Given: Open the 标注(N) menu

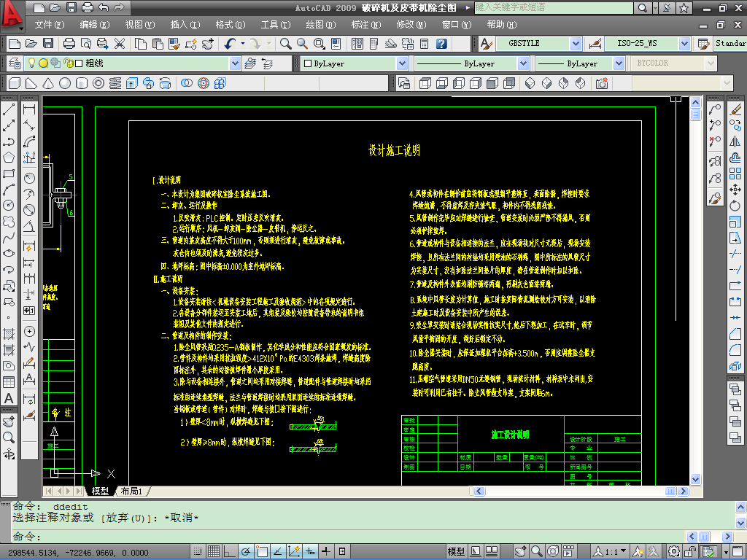Looking at the screenshot, I should [x=366, y=25].
